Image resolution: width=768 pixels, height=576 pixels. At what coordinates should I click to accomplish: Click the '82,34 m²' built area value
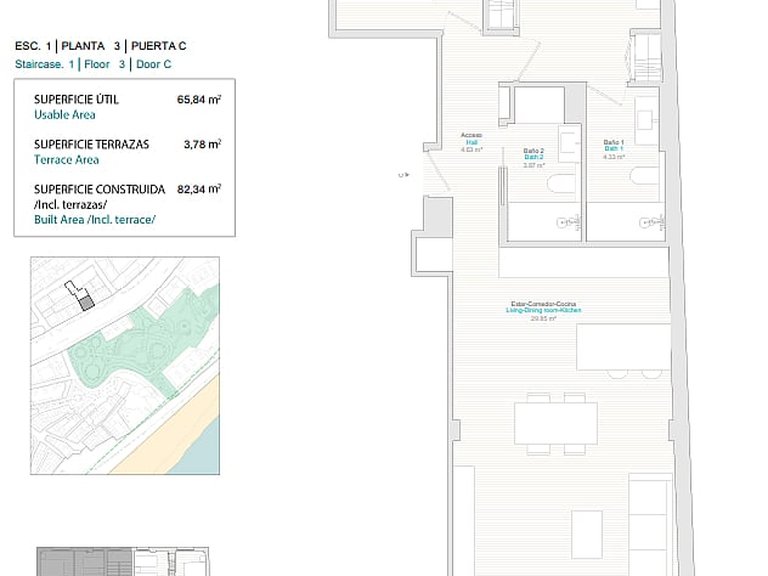[x=199, y=189]
